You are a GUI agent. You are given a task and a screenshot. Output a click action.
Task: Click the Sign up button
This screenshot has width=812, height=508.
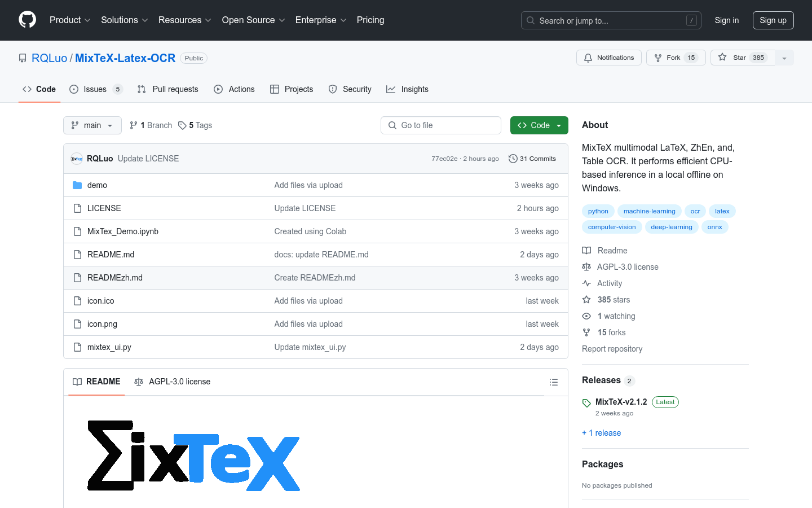click(773, 20)
